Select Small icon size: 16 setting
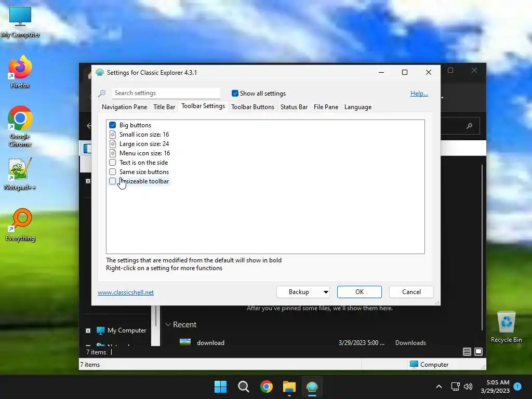The image size is (532, 399). coord(144,135)
